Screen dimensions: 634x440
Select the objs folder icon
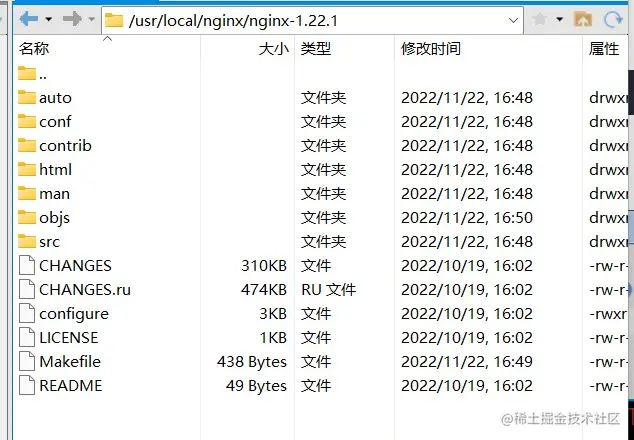tap(27, 218)
